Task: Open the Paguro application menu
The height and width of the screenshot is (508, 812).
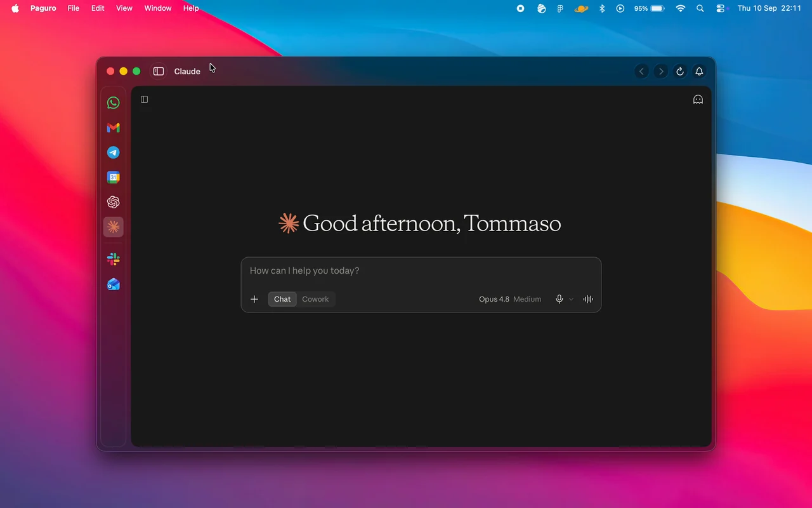Action: point(44,8)
